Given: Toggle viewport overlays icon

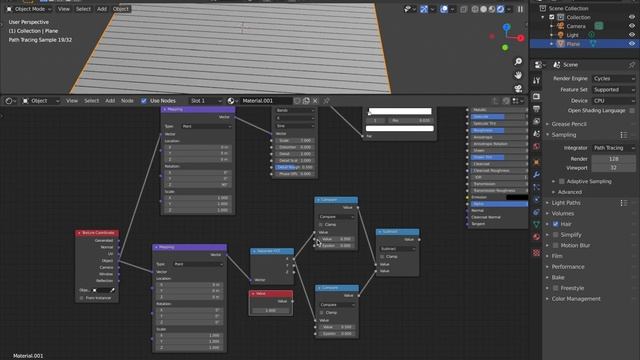Looking at the screenshot, I should pyautogui.click(x=444, y=9).
